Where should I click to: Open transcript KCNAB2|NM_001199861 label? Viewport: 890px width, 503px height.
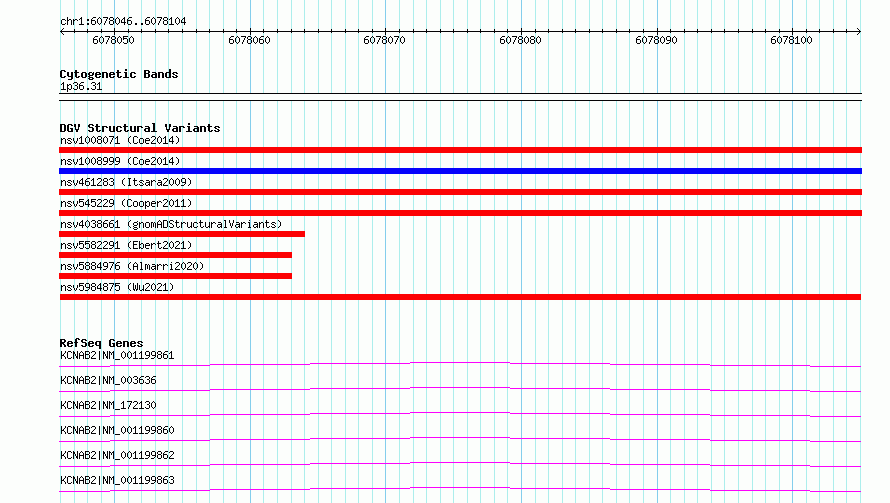pyautogui.click(x=117, y=355)
